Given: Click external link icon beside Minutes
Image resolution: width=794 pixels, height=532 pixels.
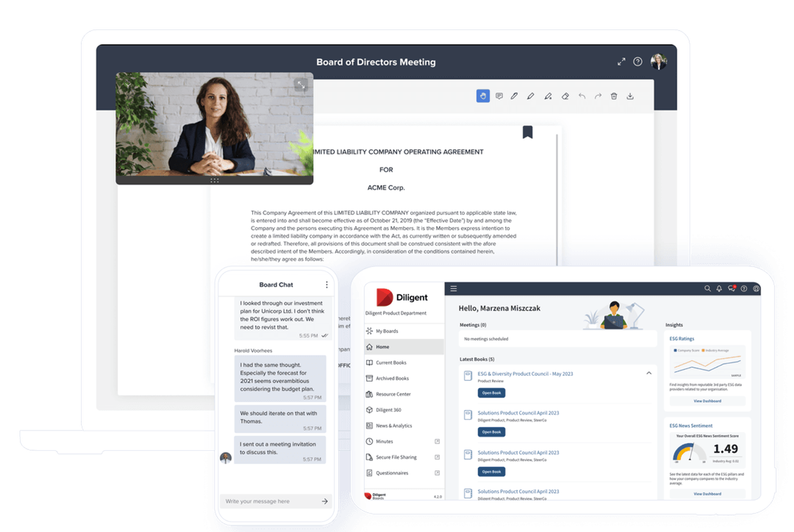Looking at the screenshot, I should pyautogui.click(x=437, y=441).
